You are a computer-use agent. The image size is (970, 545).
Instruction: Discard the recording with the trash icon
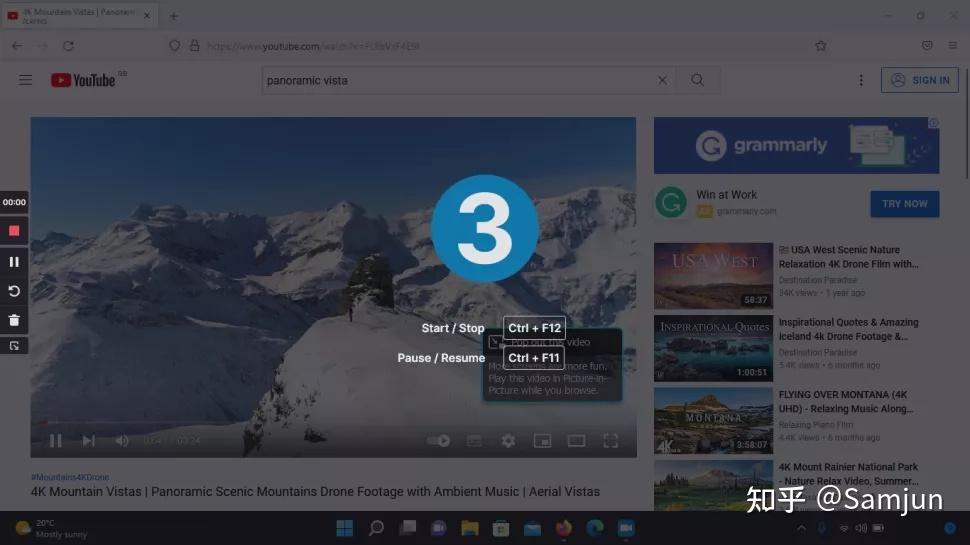(14, 320)
